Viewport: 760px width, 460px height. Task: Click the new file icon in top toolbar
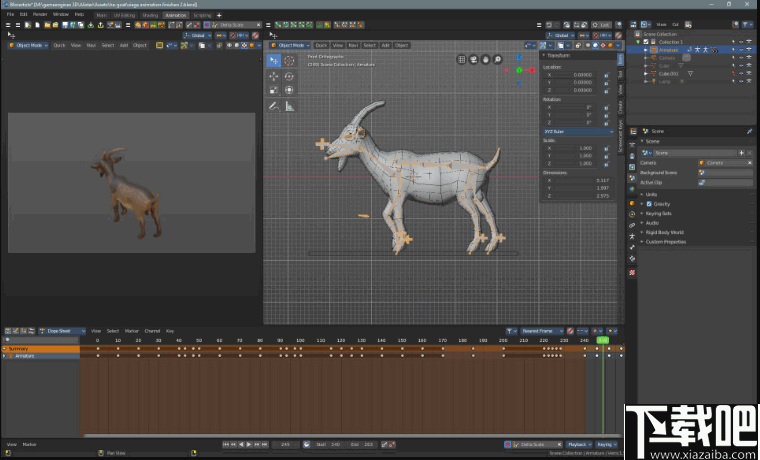[x=37, y=25]
